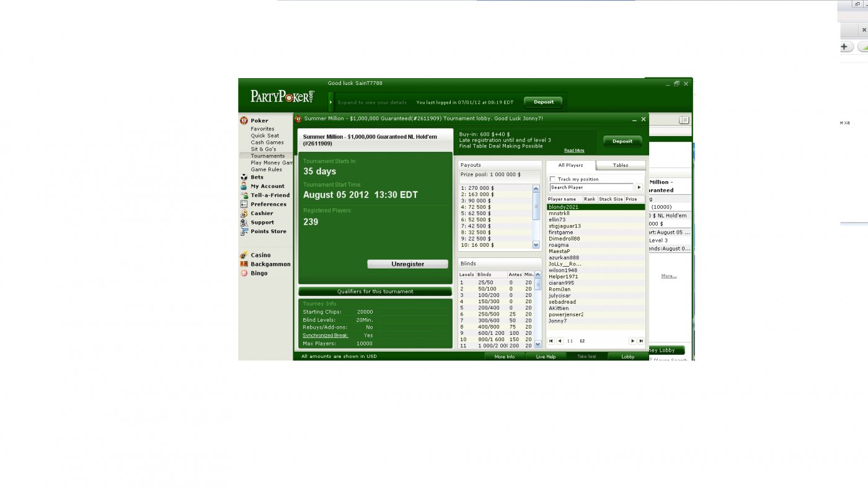Click the Points Store cart icon
Image resolution: width=868 pixels, height=488 pixels.
[x=244, y=231]
